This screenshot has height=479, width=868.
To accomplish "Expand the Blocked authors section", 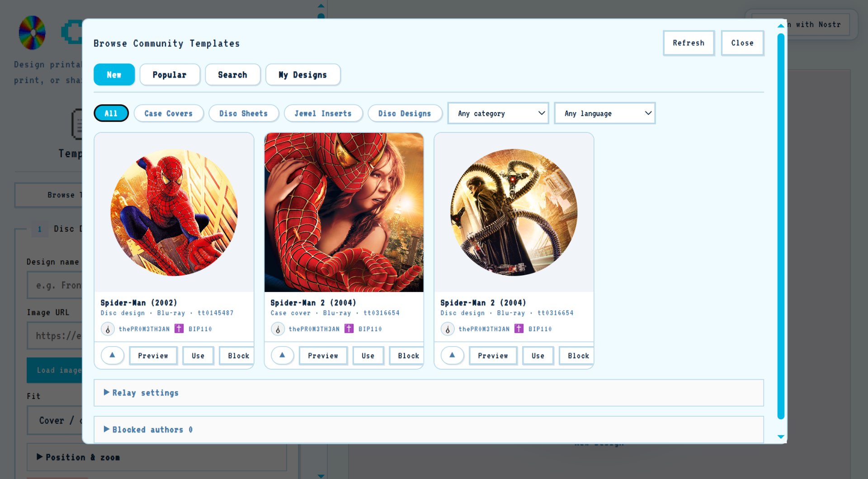I will [429, 429].
